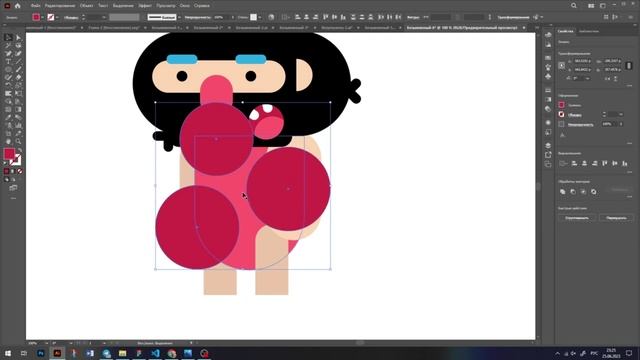Viewport: 640px width, 360px height.
Task: Click the left quick action button
Action: coord(577,218)
